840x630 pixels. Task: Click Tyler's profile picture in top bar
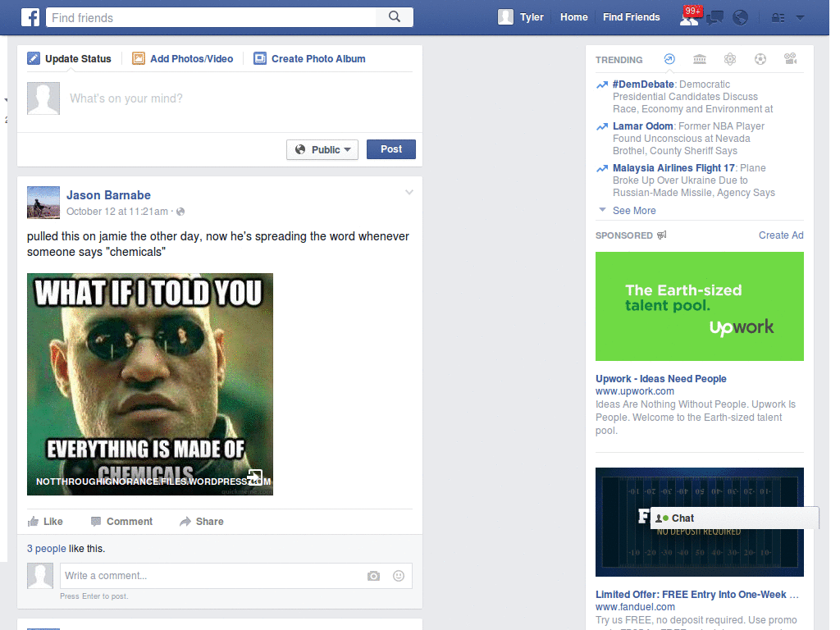click(505, 17)
